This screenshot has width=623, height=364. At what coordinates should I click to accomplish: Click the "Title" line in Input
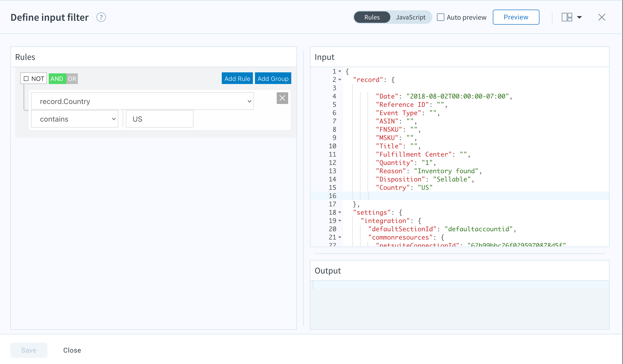pyautogui.click(x=398, y=146)
